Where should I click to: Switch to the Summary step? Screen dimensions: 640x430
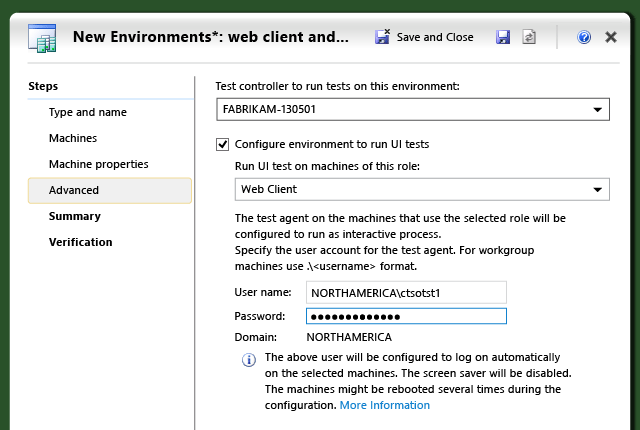point(75,216)
